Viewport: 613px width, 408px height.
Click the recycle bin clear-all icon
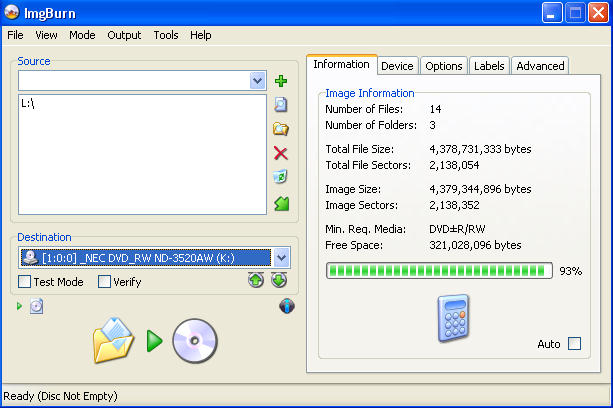[280, 177]
